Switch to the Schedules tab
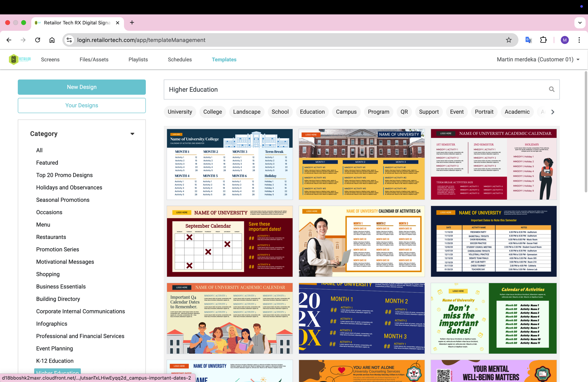 pos(180,59)
